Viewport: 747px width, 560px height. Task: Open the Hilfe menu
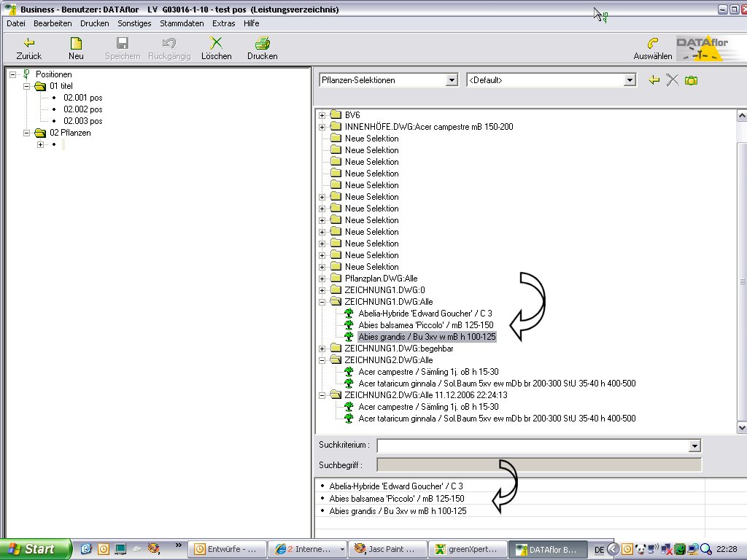(251, 23)
